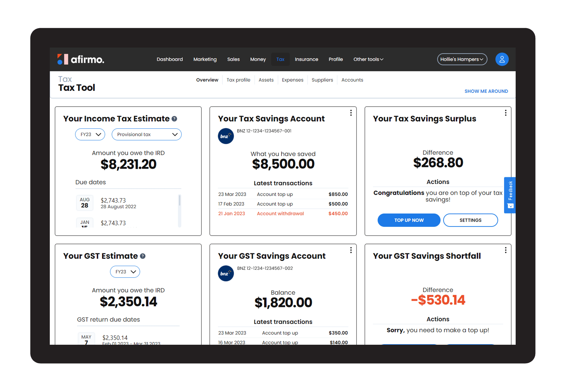Expand the Other tools menu
566x392 pixels.
tap(368, 59)
